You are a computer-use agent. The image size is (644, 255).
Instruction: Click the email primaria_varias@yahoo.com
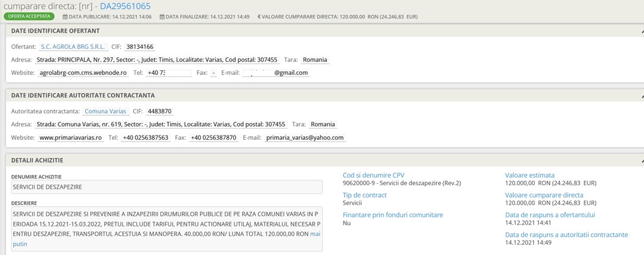pyautogui.click(x=305, y=137)
